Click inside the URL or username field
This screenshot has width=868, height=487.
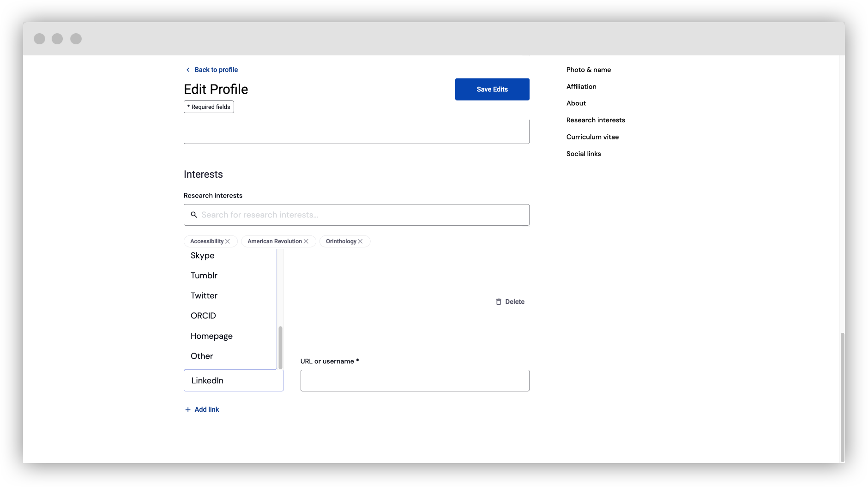(414, 380)
